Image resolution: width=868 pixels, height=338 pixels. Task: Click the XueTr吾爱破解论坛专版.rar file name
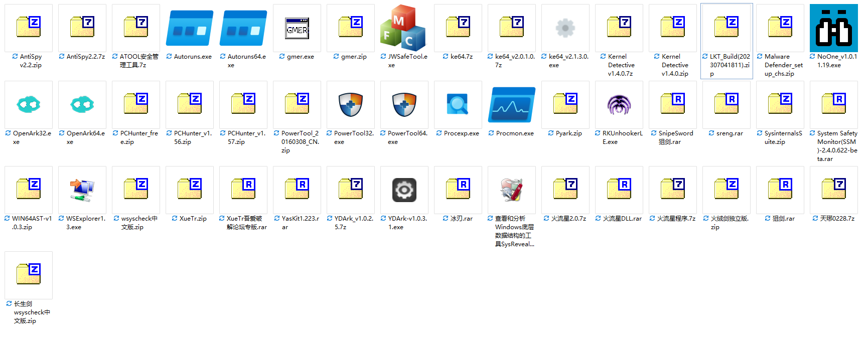[x=246, y=223]
